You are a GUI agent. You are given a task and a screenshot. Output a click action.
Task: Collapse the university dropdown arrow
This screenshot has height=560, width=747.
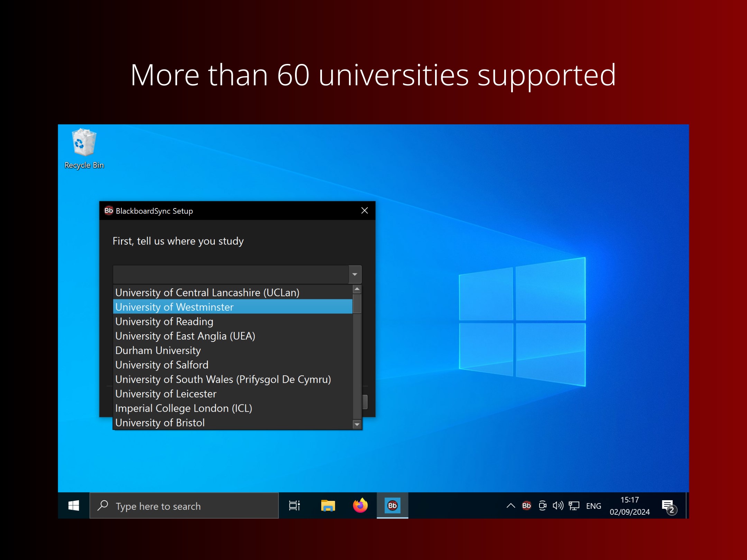[355, 274]
